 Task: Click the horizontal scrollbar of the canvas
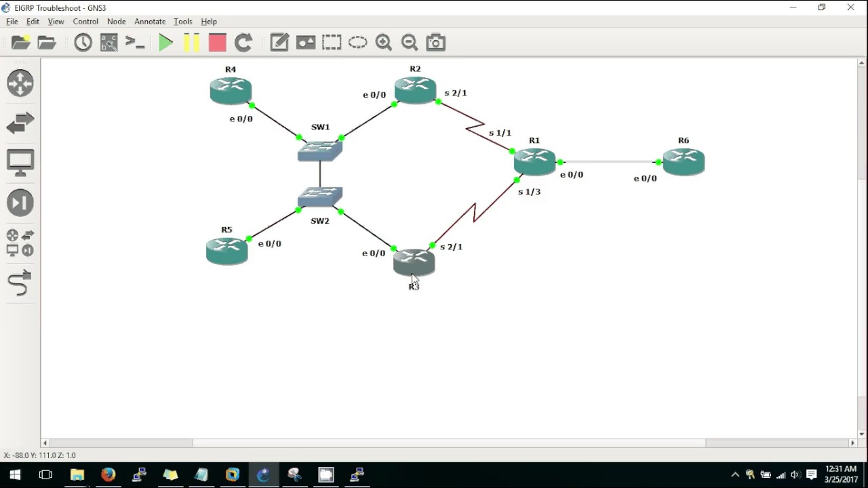point(448,443)
